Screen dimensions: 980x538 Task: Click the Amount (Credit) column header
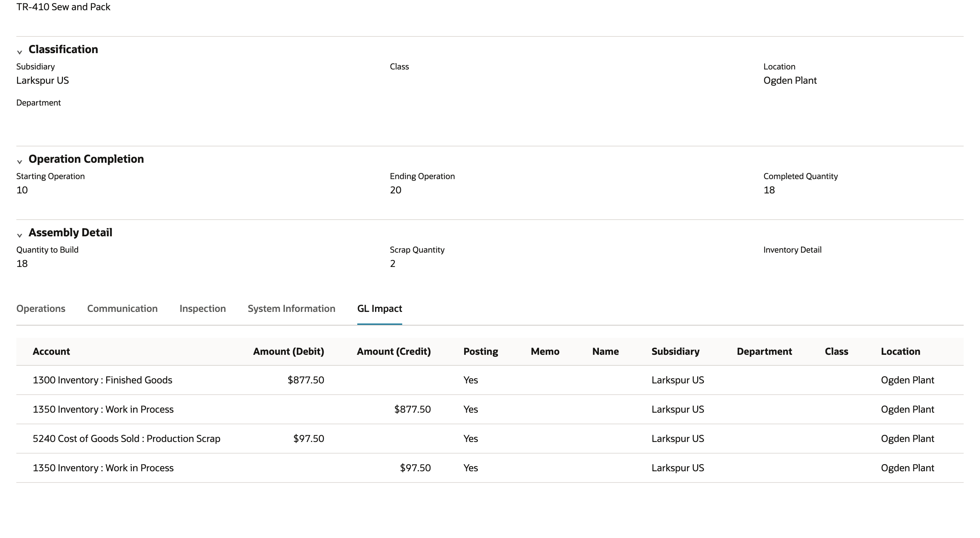click(394, 351)
